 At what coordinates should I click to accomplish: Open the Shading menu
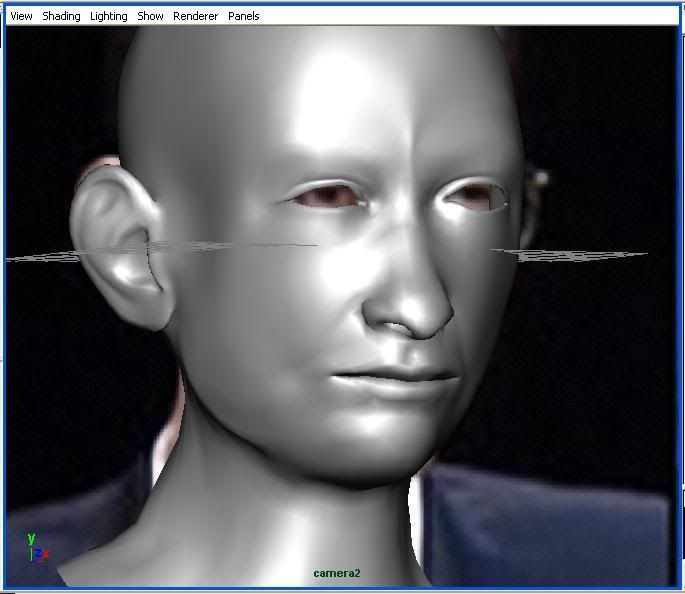(x=61, y=16)
